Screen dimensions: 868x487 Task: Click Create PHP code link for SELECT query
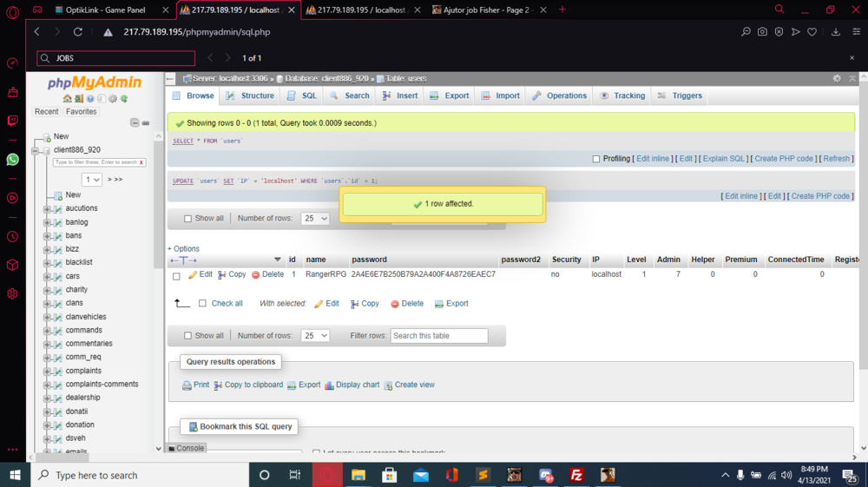784,159
